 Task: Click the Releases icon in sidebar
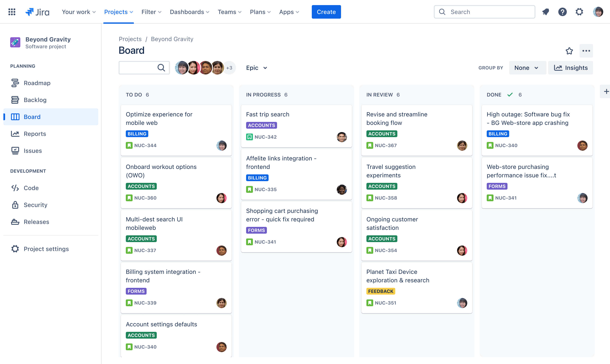pyautogui.click(x=15, y=221)
